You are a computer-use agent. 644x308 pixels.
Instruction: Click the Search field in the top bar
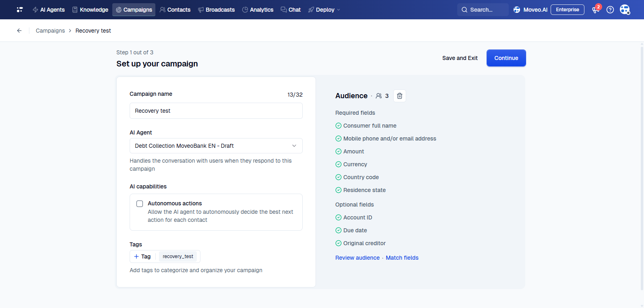[483, 10]
